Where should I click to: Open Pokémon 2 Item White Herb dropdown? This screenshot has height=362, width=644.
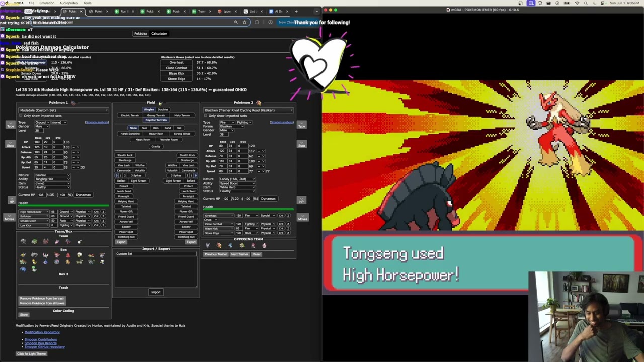tap(237, 187)
